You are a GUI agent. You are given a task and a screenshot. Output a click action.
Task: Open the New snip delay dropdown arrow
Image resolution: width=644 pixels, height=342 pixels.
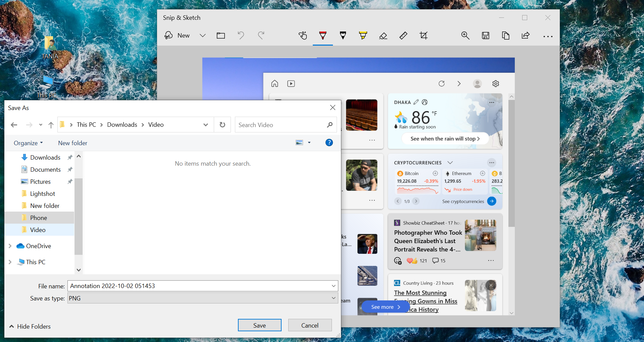(x=203, y=36)
